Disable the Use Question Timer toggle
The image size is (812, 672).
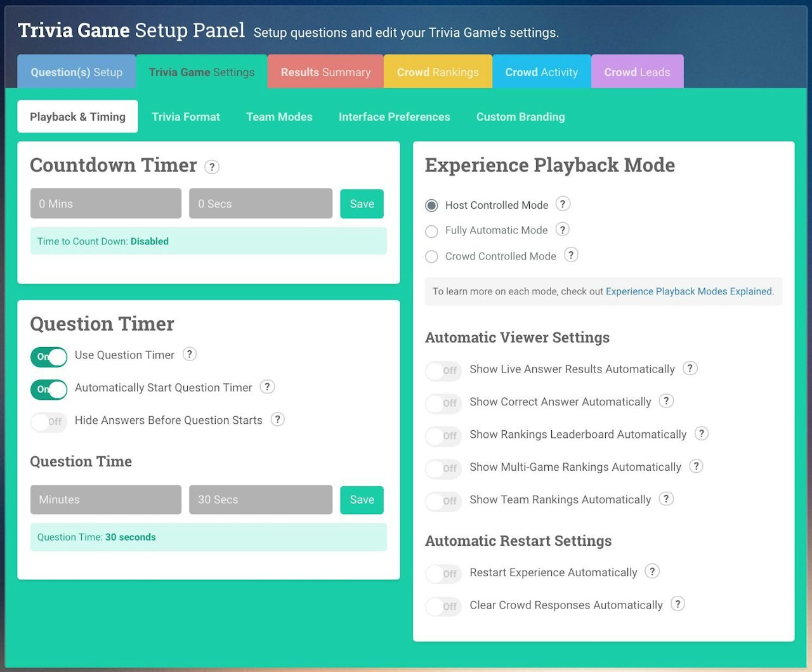[x=49, y=357]
